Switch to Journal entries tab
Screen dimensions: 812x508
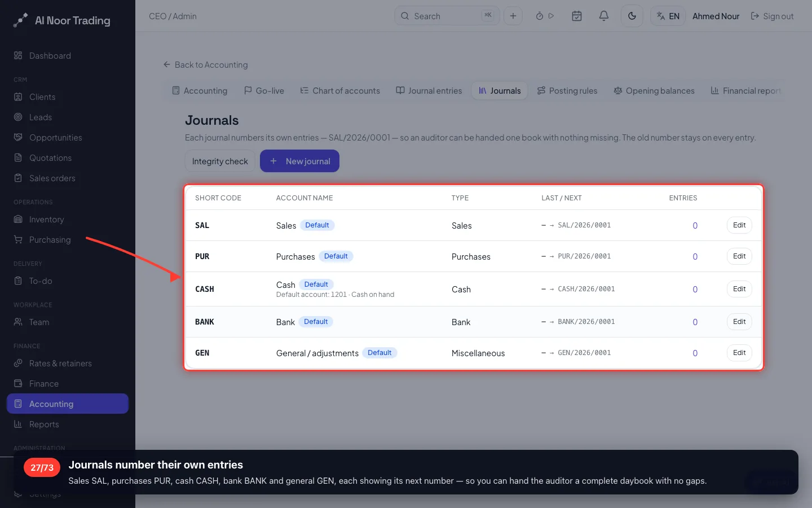(429, 91)
